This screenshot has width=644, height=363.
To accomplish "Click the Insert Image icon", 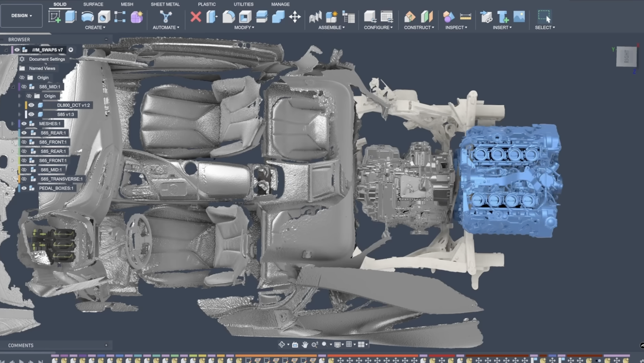I will (x=519, y=16).
